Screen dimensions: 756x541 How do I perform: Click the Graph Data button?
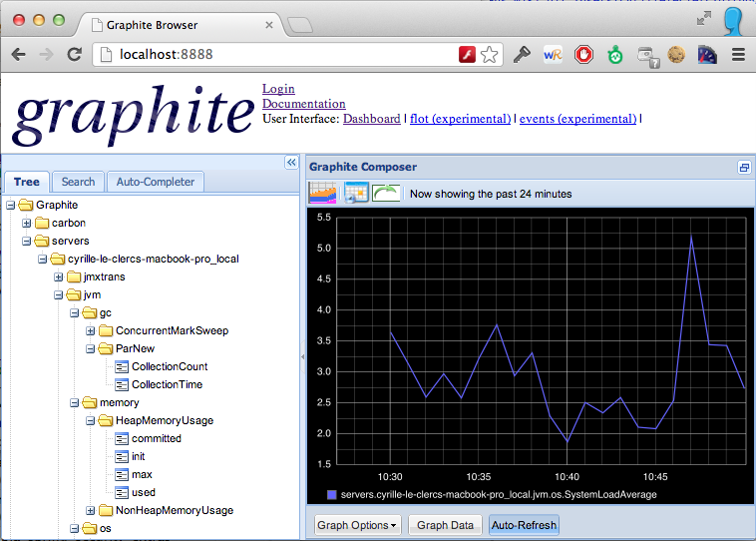click(x=445, y=525)
